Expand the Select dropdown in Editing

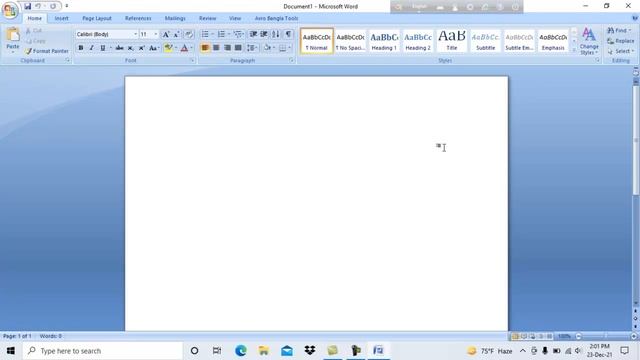click(x=620, y=51)
